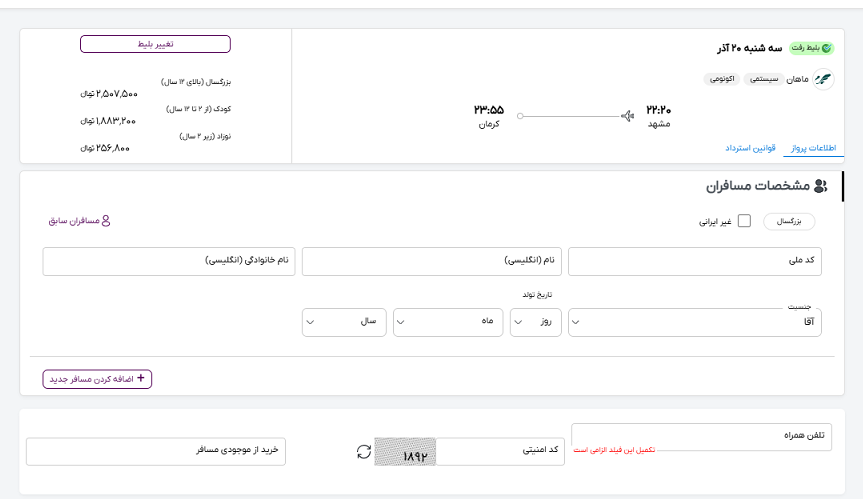This screenshot has width=863, height=499.
Task: Click the adult price ۲,۵۰۷,۵۰۰ تومان
Action: coord(109,94)
